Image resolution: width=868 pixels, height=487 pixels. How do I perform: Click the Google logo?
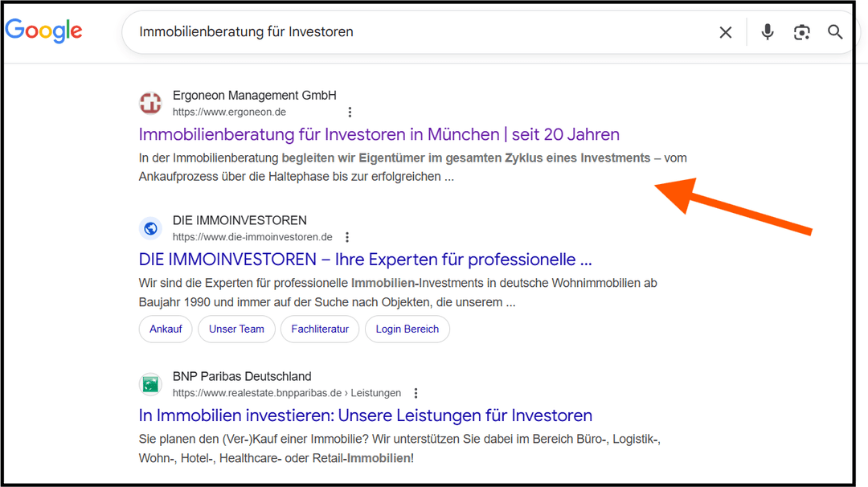click(43, 31)
